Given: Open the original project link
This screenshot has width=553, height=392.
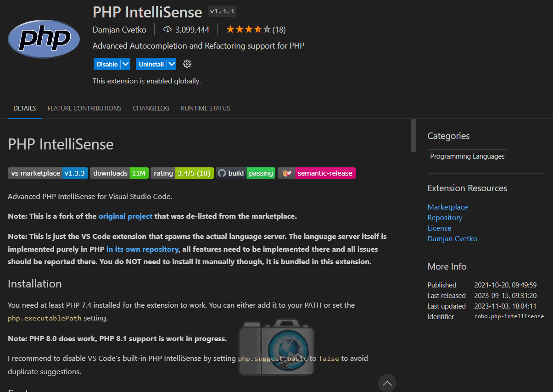Looking at the screenshot, I should point(125,216).
